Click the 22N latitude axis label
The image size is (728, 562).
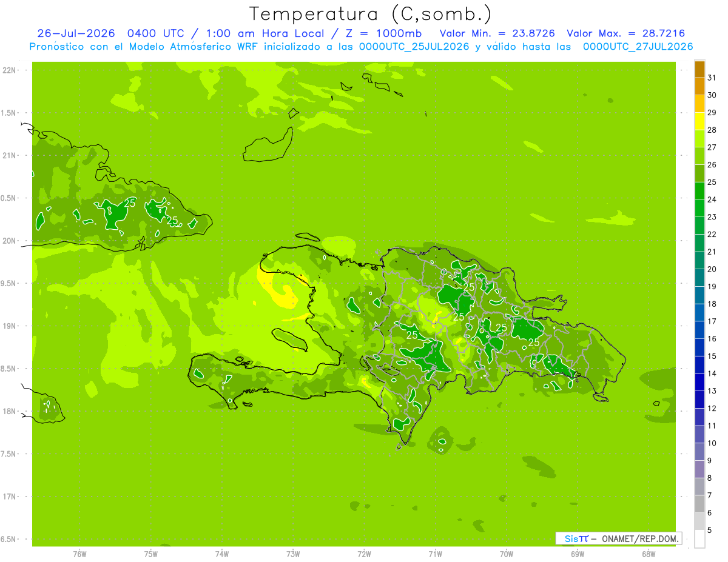point(10,70)
